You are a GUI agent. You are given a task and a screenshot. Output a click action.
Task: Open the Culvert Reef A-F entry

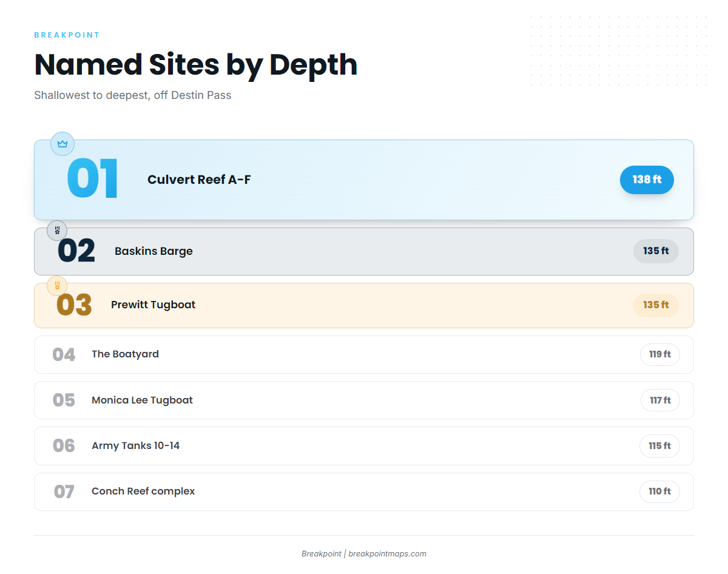click(364, 180)
